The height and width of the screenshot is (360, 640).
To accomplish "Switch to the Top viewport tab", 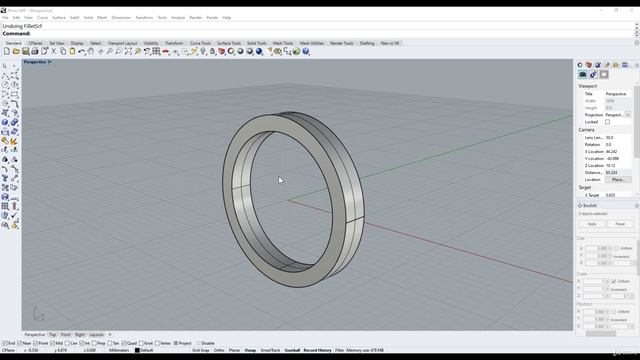I will coord(52,335).
